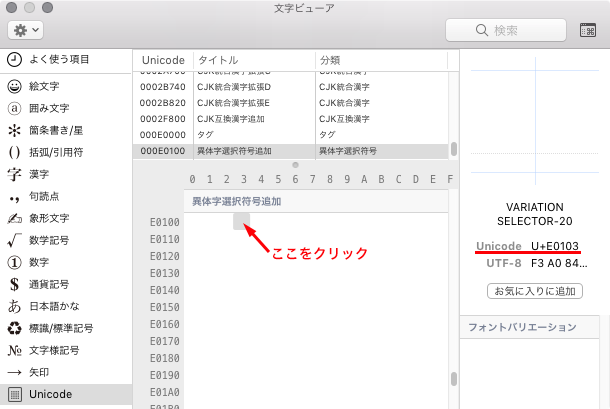This screenshot has width=610, height=409.
Task: Open the 数学記号 square root icon
Action: point(15,240)
